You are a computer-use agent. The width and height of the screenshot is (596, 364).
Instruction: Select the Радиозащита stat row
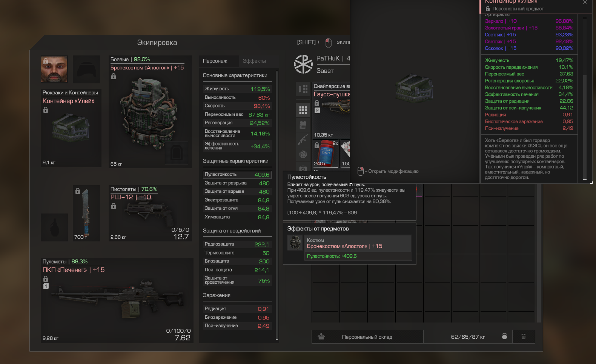[237, 244]
